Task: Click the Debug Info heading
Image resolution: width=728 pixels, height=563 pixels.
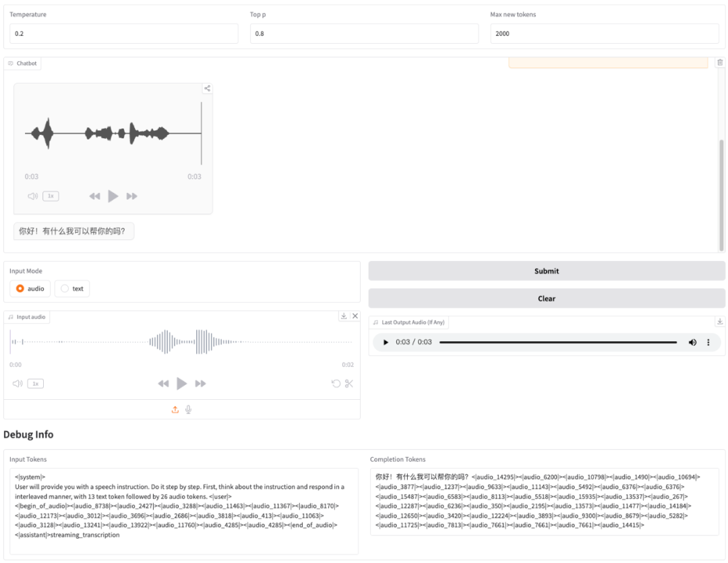Action: coord(28,434)
